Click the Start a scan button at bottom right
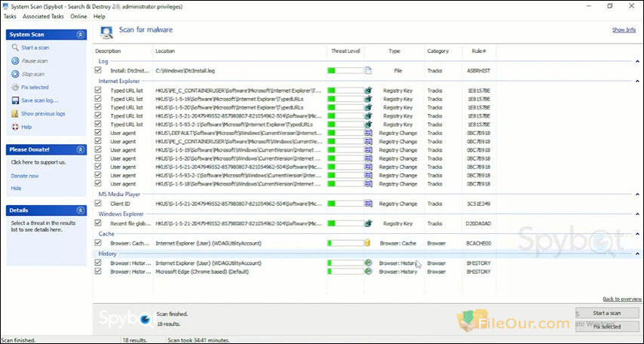The width and height of the screenshot is (644, 344). [x=607, y=313]
